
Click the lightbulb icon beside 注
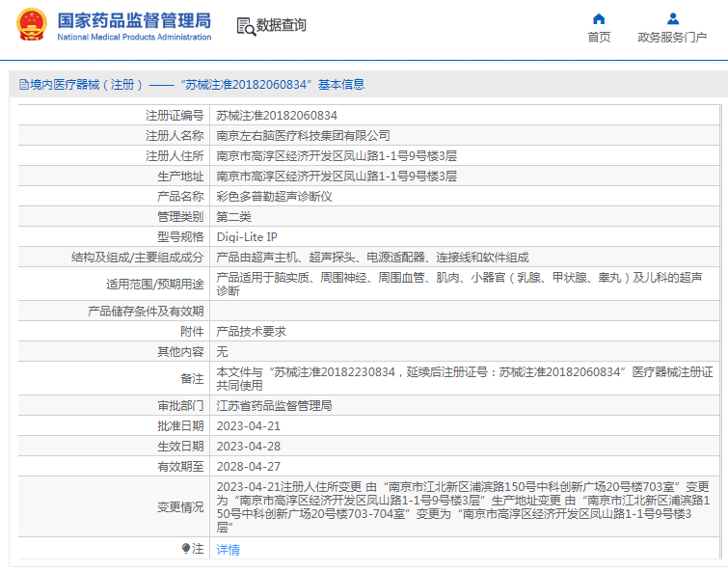pos(186,549)
